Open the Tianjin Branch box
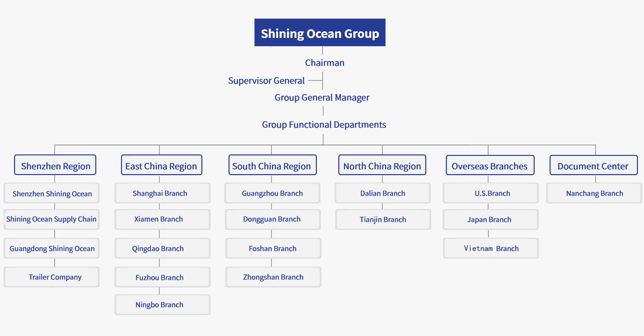Viewport: 644px width, 336px height. point(383,219)
